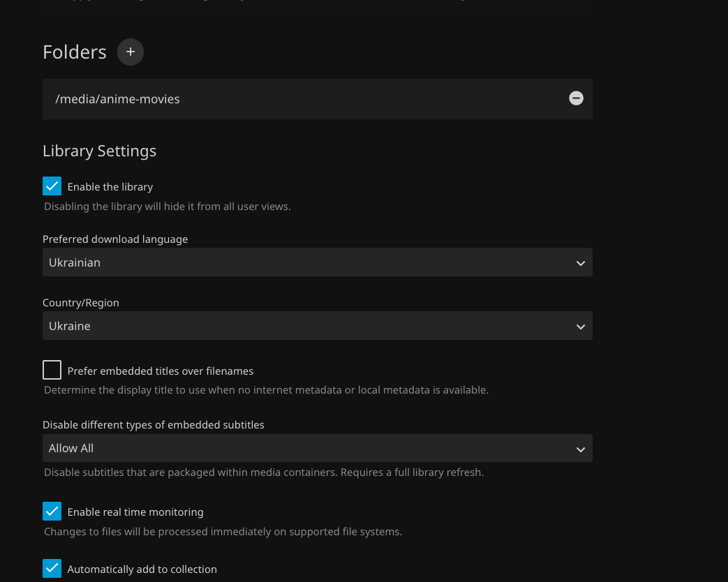Viewport: 728px width, 582px height.
Task: Uncheck the Enable the library checkbox
Action: 52,186
